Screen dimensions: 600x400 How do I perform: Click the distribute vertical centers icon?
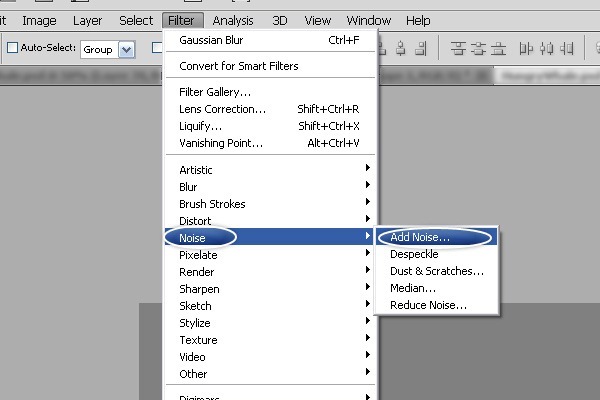point(480,47)
